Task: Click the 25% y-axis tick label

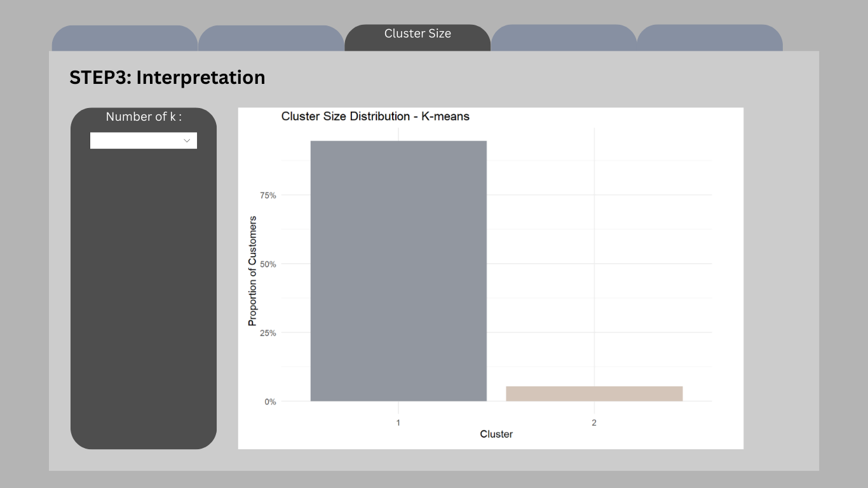Action: 268,333
